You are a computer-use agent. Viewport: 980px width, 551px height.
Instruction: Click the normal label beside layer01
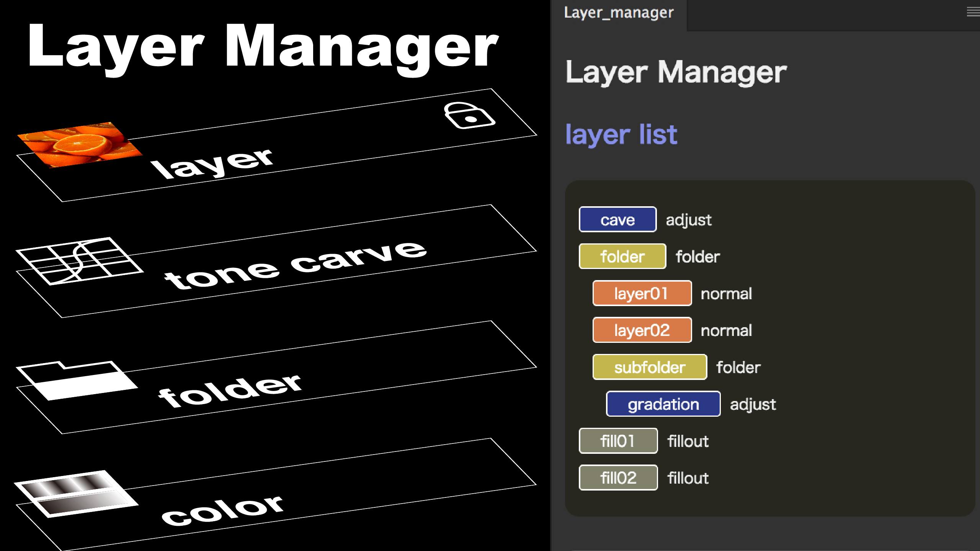[x=726, y=294]
